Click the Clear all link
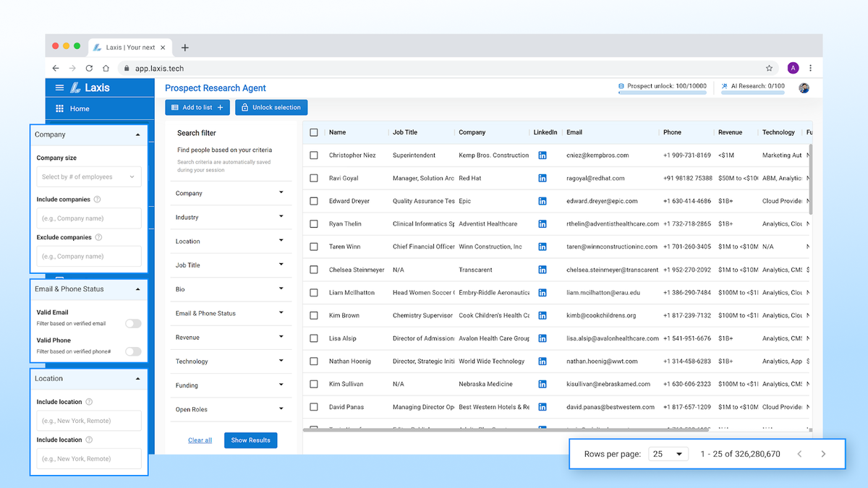This screenshot has height=488, width=868. pyautogui.click(x=200, y=440)
